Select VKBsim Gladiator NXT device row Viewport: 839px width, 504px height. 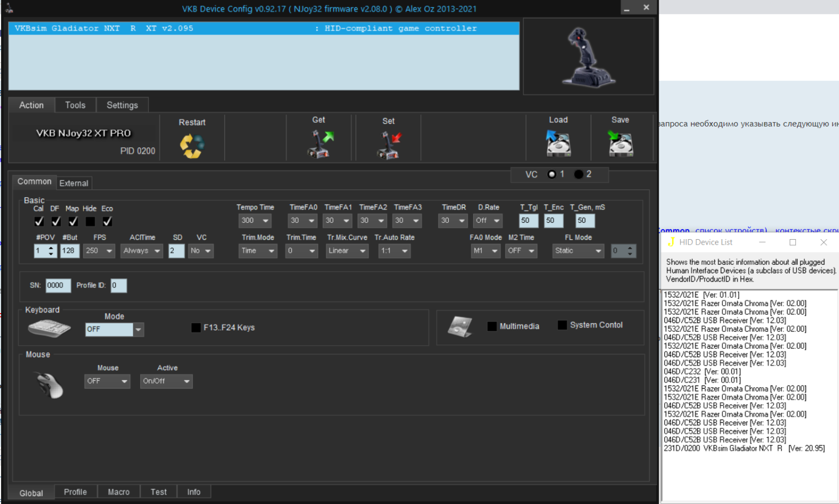(x=264, y=28)
